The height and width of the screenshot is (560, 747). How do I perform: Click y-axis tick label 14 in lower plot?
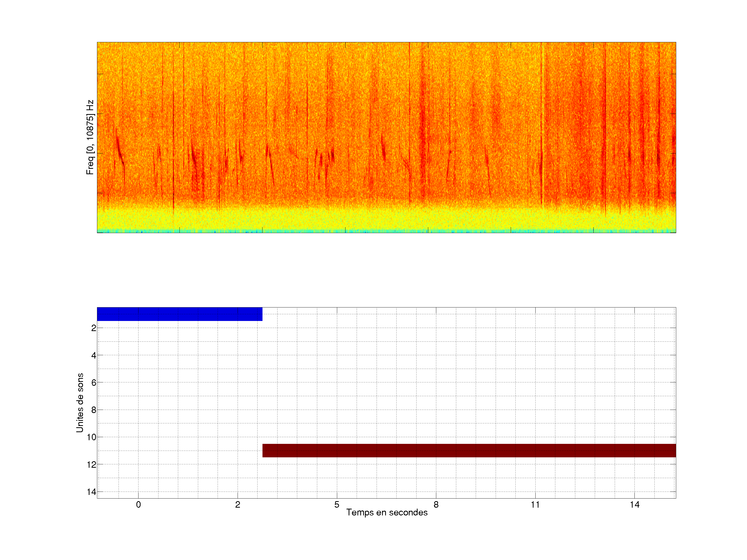[x=92, y=492]
